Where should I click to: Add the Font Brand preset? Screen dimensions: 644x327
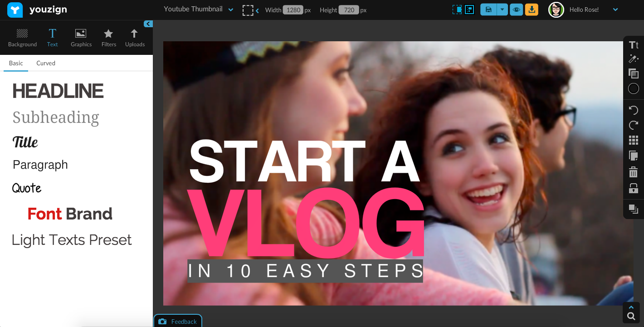pyautogui.click(x=70, y=214)
